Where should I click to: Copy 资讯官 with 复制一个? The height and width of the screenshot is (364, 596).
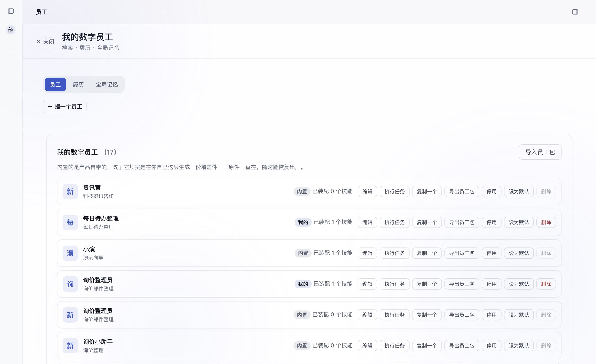pyautogui.click(x=427, y=192)
